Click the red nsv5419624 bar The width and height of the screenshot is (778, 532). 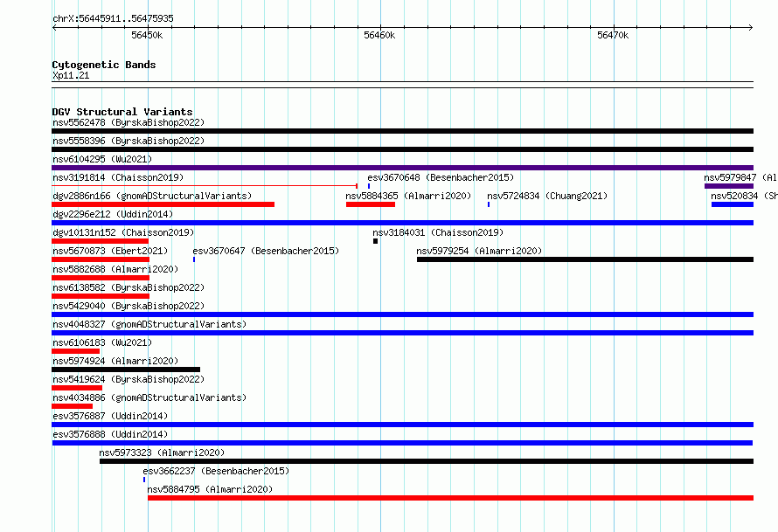point(77,388)
